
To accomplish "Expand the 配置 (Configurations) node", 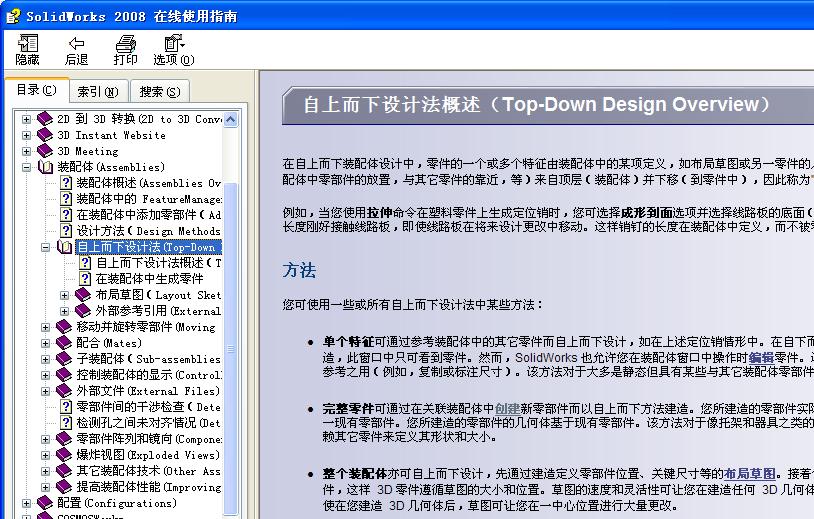I will (26, 503).
